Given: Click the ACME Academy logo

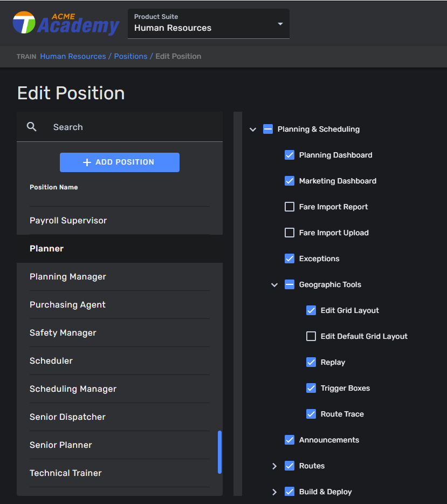Looking at the screenshot, I should coord(66,23).
